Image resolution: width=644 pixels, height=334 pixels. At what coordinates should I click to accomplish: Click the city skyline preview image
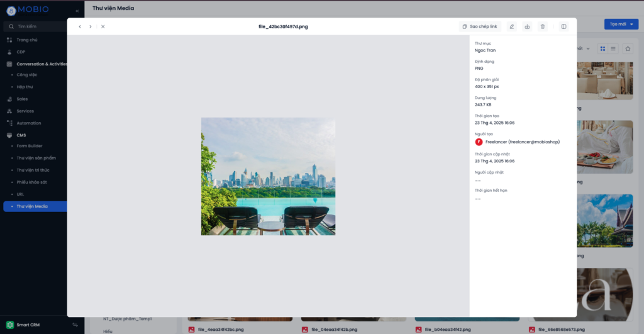(x=268, y=176)
